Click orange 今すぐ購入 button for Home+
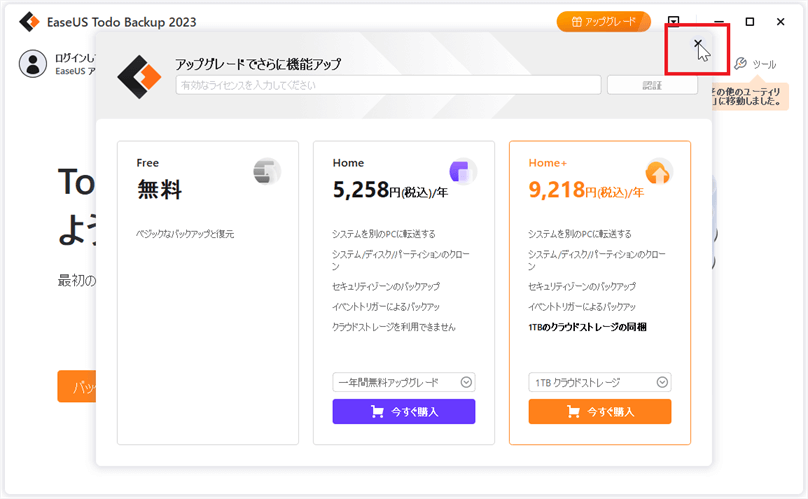Viewport: 808px width, 499px height. 600,411
